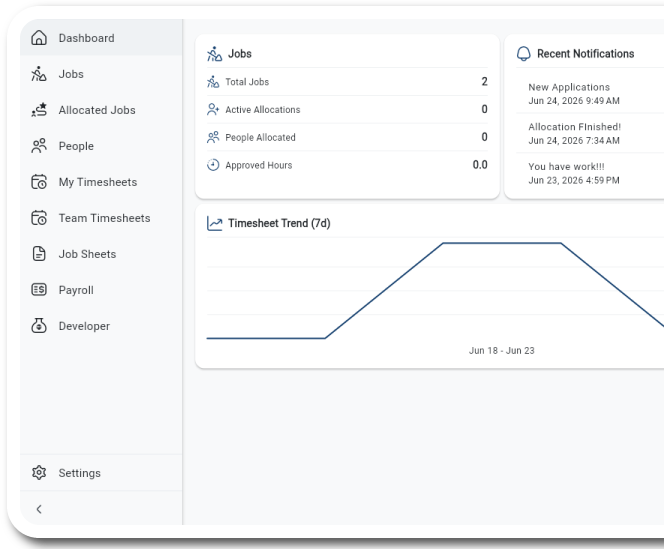Click the People Allocated label
This screenshot has width=664, height=549.
[x=260, y=137]
